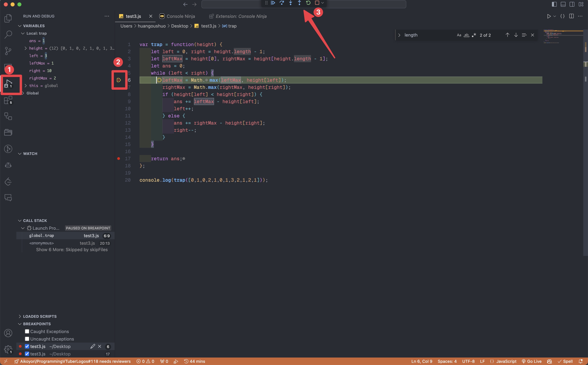
Task: Toggle Use Regular Expression in find widget
Action: tap(474, 35)
